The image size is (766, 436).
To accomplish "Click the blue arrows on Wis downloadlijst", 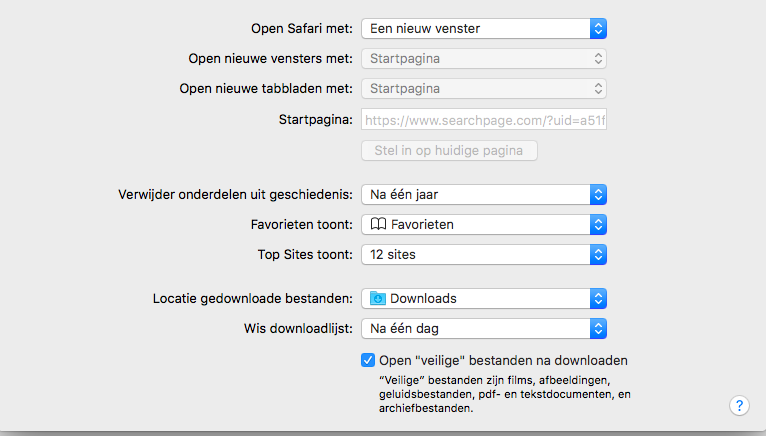I will [598, 328].
